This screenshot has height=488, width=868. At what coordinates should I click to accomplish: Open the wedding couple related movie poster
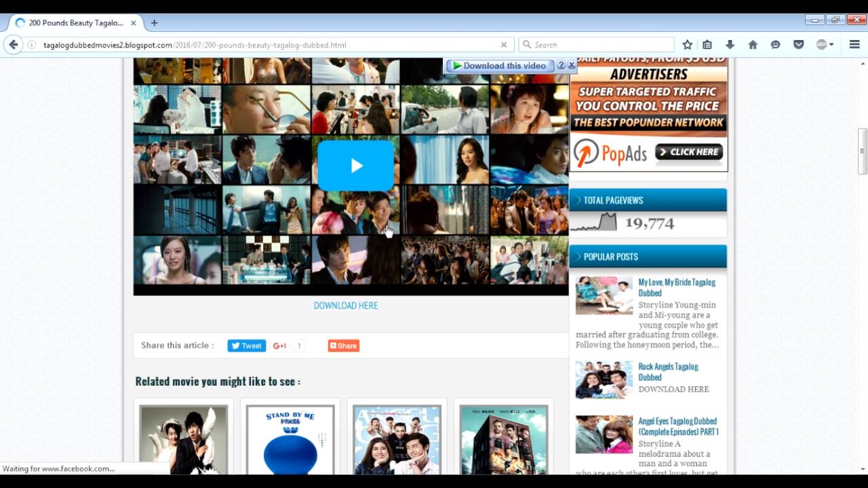click(x=184, y=439)
